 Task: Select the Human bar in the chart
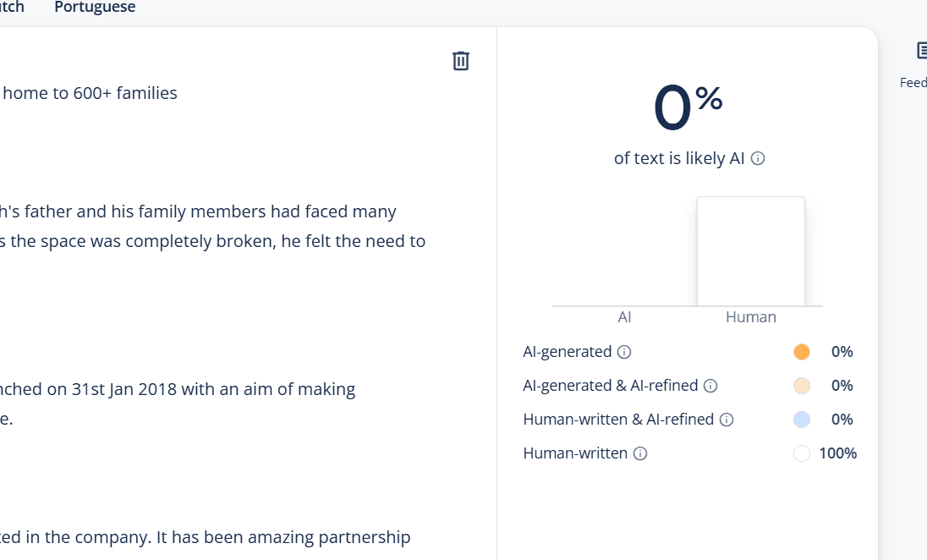click(750, 250)
